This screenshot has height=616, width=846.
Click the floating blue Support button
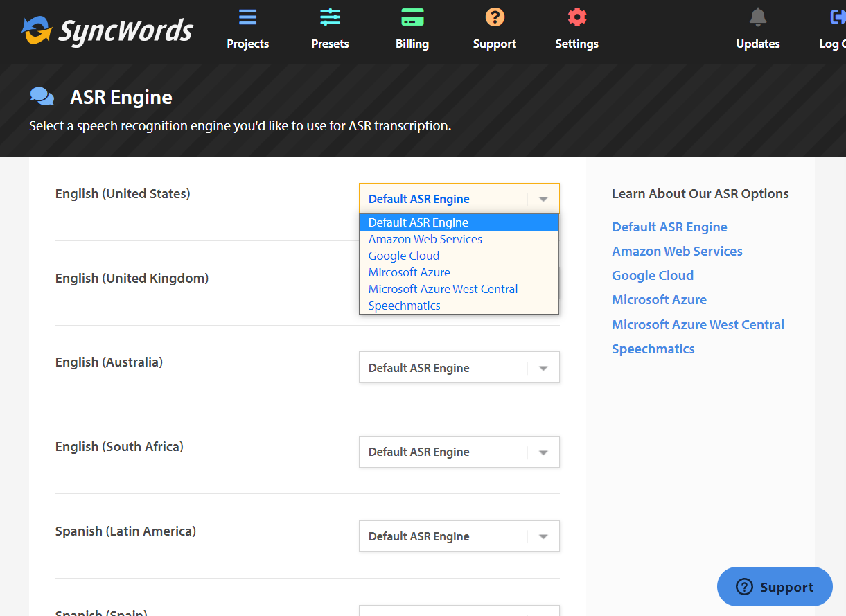pyautogui.click(x=775, y=587)
